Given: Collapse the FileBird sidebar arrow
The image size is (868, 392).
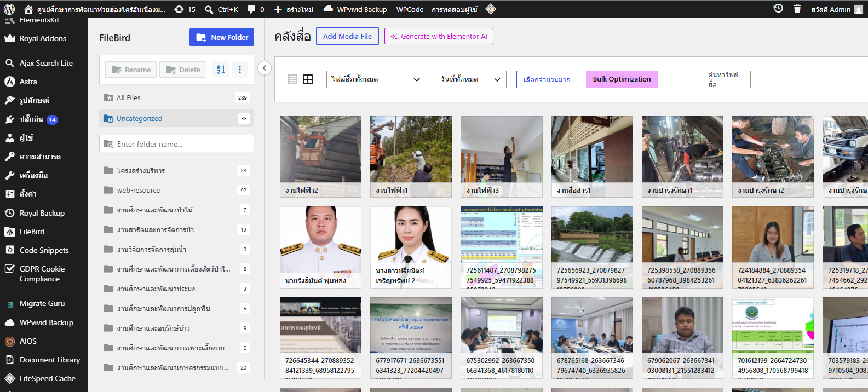Looking at the screenshot, I should (x=265, y=68).
